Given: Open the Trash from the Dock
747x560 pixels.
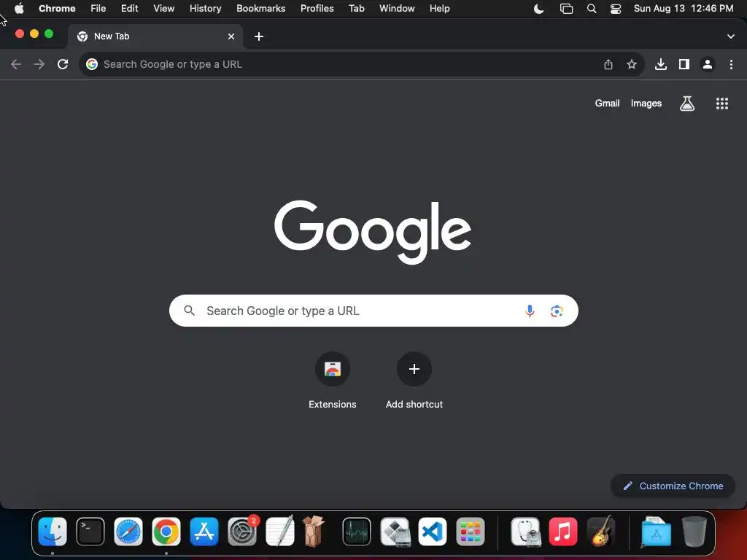Looking at the screenshot, I should pos(694,532).
